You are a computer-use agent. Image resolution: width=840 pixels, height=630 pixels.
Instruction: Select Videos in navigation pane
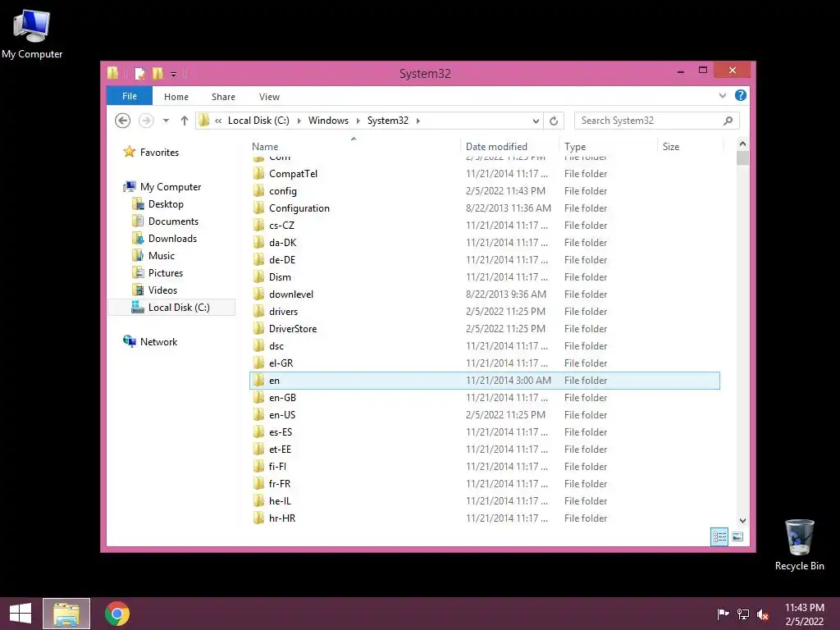(x=162, y=290)
